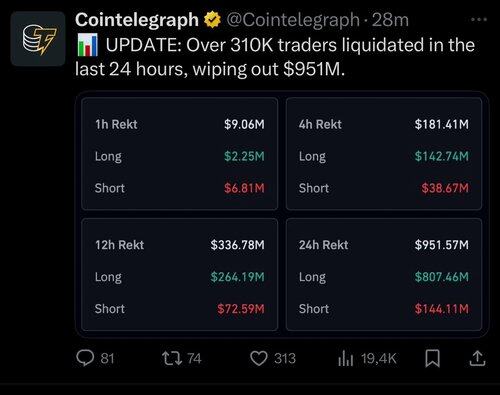Repost the tweet with retweet icon

[x=172, y=359]
